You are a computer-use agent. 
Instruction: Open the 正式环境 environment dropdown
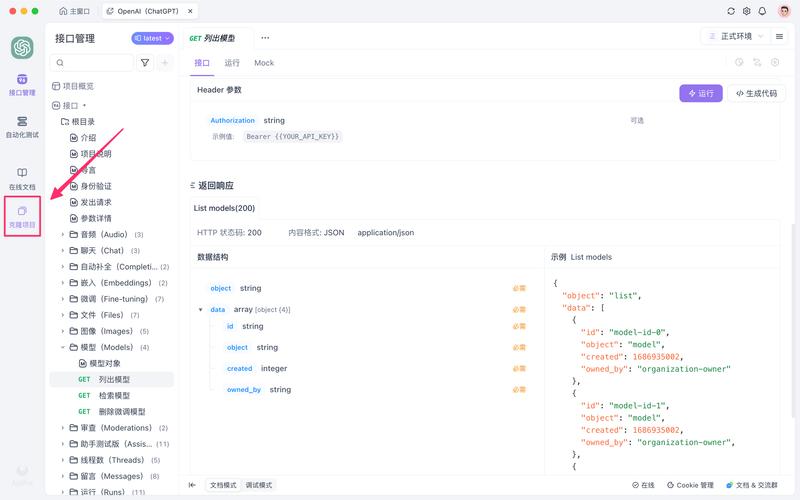click(x=733, y=37)
